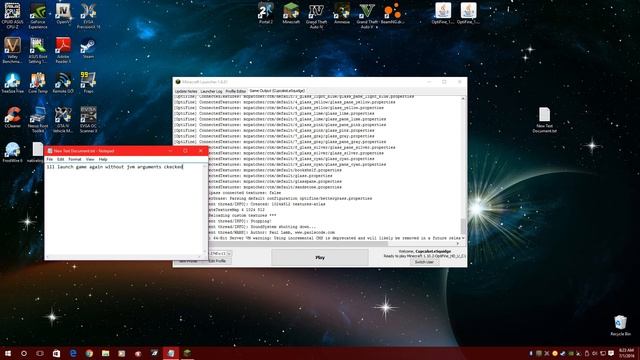Open the Core Temp desktop shortcut
Viewport: 640px width, 360px height.
click(x=38, y=83)
